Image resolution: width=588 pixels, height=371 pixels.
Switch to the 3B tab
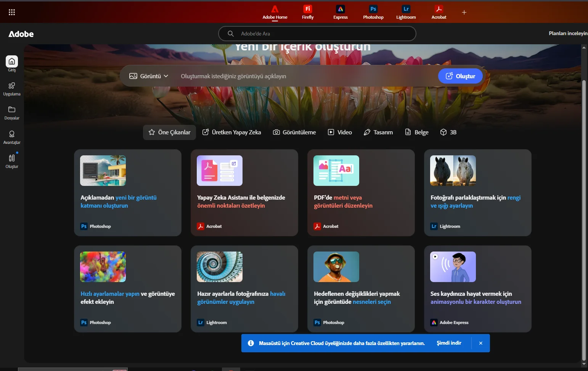click(x=448, y=132)
